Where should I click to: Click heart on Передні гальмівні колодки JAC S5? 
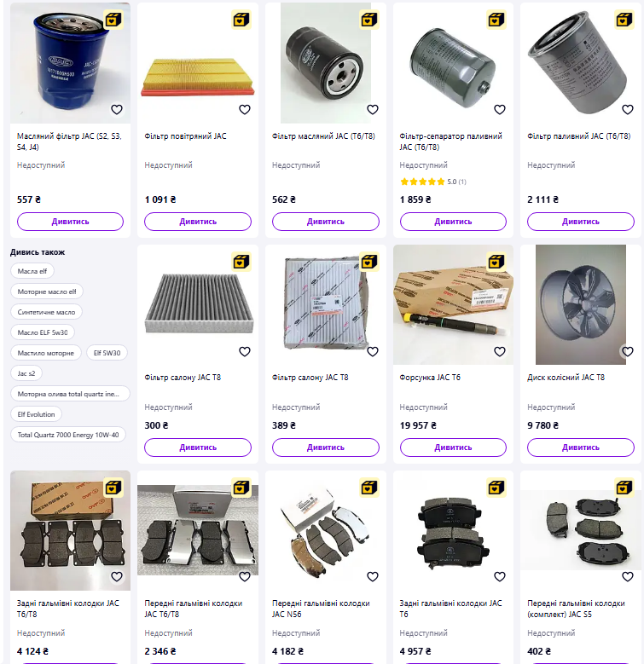pyautogui.click(x=628, y=577)
